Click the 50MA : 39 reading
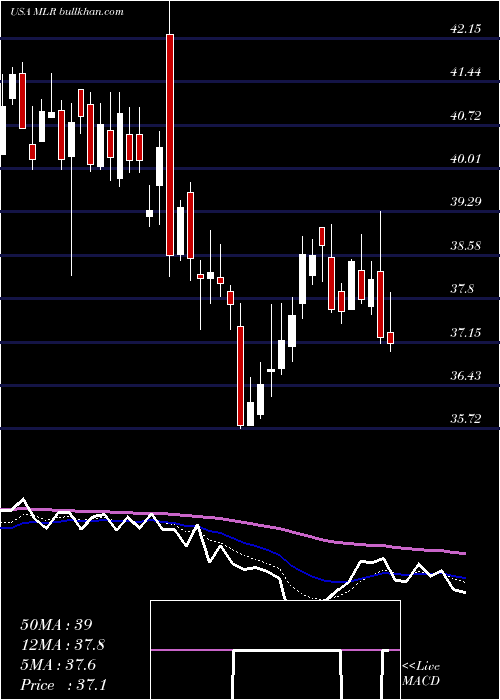The image size is (500, 700). [56, 625]
